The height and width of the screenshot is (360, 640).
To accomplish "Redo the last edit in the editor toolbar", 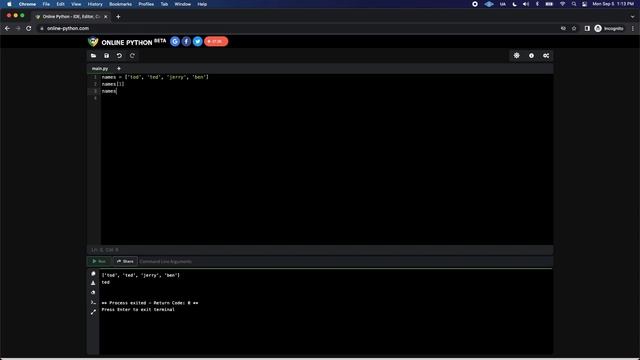I will coord(132,56).
